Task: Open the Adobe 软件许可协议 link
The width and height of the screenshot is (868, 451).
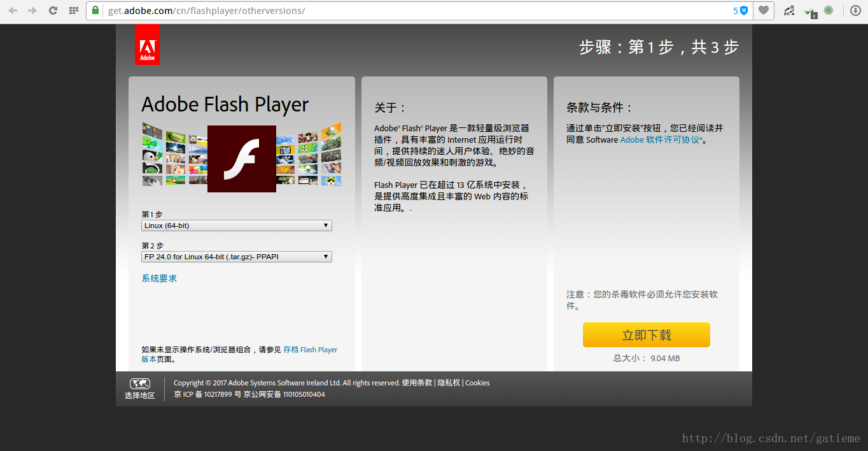Action: 662,140
